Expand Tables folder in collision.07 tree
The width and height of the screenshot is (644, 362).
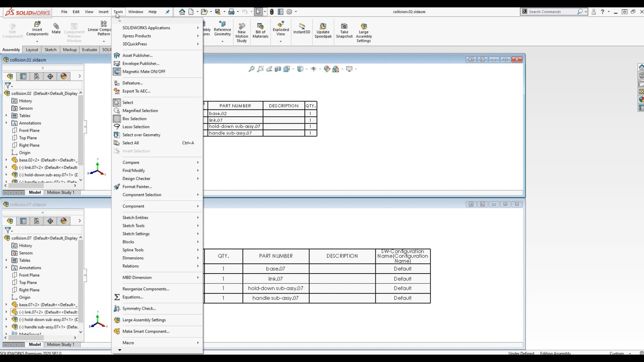6,260
